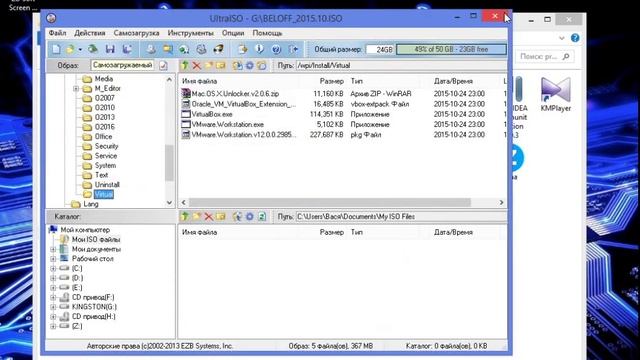Click the red Delete icon in Каталог pane
Viewport: 640px width, 360px height.
click(x=209, y=217)
